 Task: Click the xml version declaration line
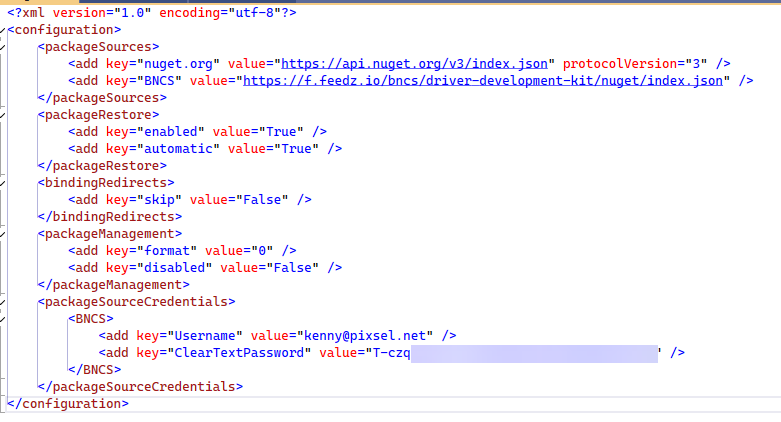(151, 12)
